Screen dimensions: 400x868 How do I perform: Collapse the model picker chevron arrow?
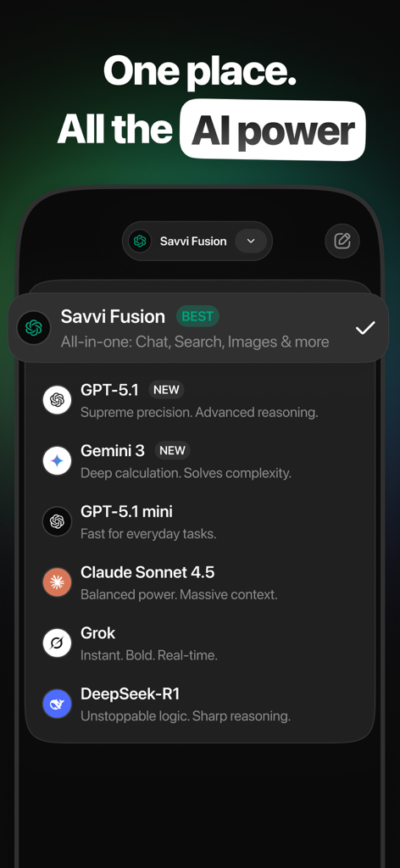(251, 241)
